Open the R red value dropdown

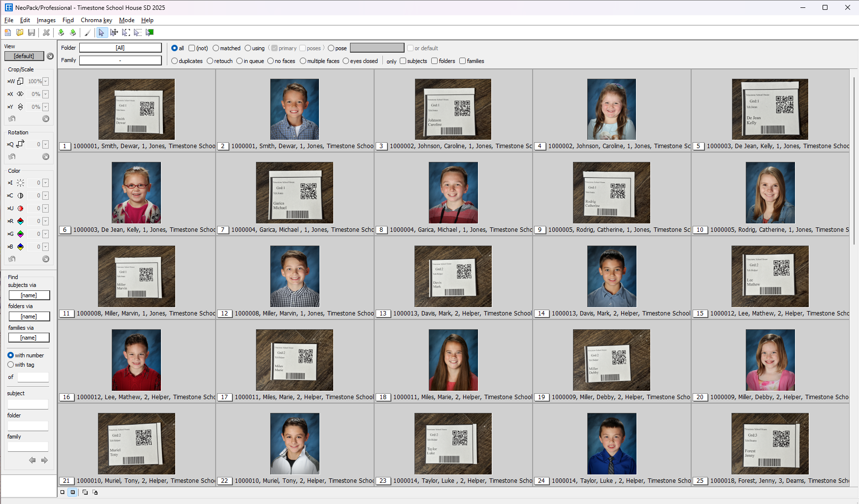tap(46, 221)
